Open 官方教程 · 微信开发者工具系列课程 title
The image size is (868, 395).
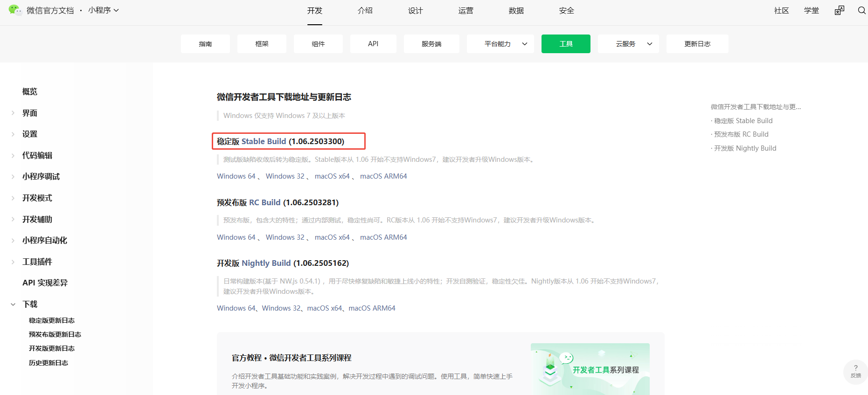click(292, 358)
